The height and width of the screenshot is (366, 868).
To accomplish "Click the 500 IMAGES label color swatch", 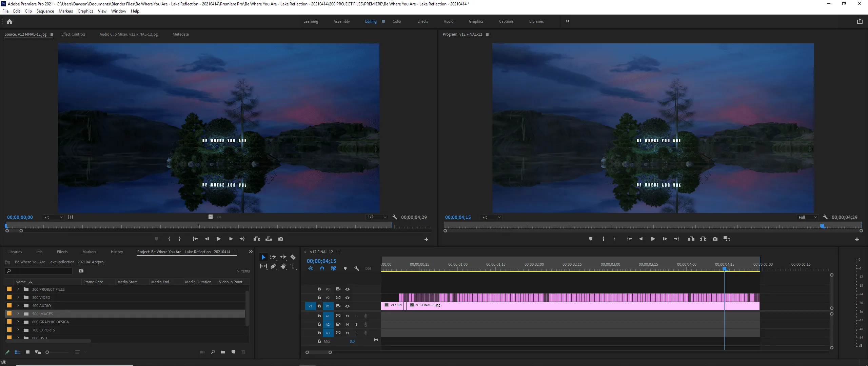I will point(9,313).
